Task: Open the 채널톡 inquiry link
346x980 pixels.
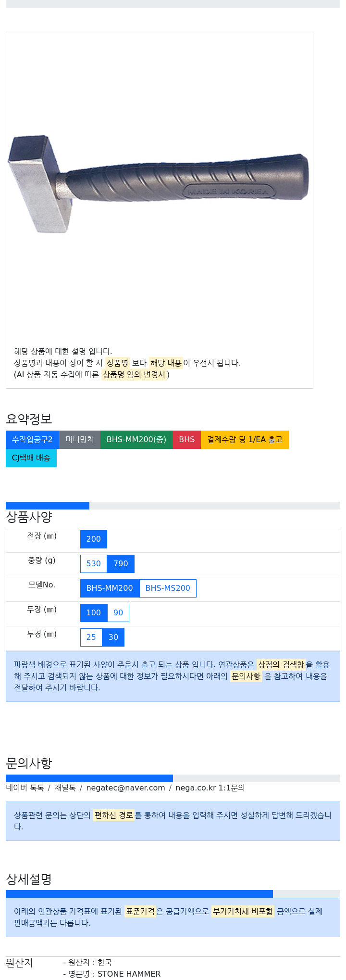Action: tap(65, 788)
